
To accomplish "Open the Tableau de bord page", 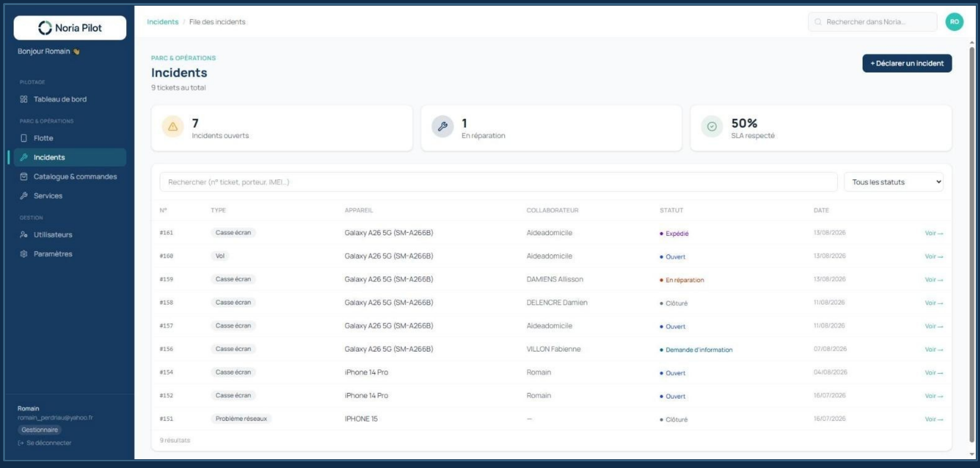I will [70, 99].
